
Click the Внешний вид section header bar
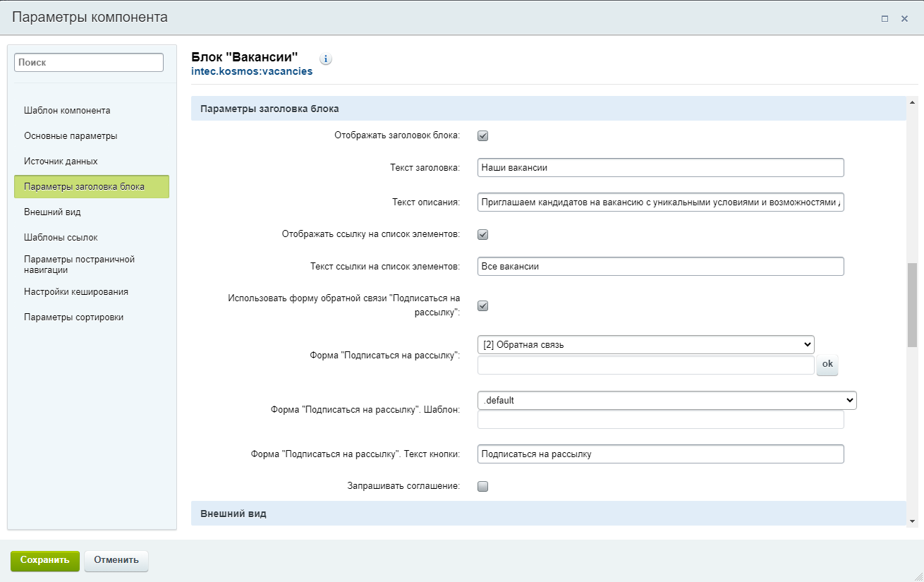point(548,513)
